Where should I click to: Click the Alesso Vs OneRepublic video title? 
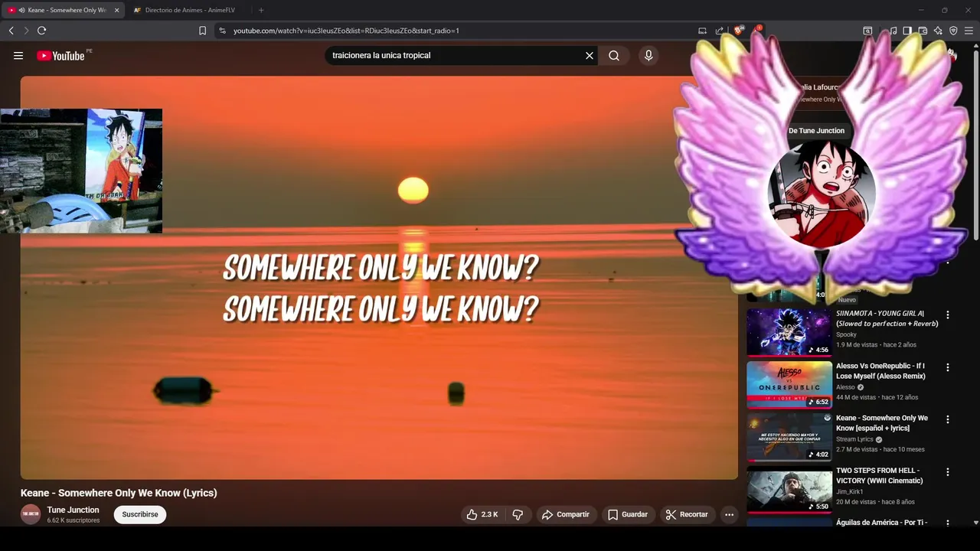click(x=880, y=371)
